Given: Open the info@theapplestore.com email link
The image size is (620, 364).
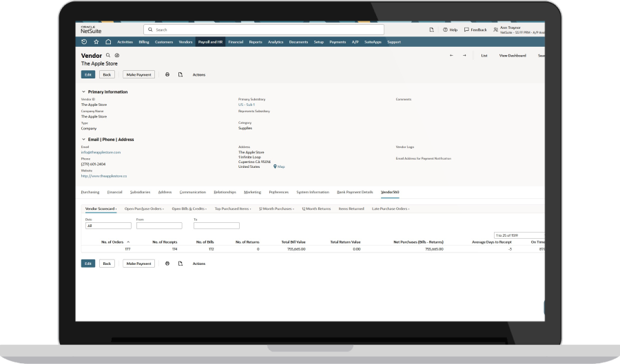Looking at the screenshot, I should coord(101,152).
